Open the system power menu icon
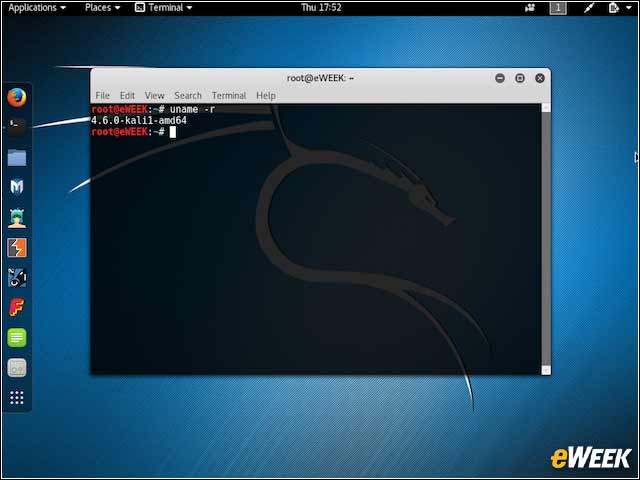The height and width of the screenshot is (480, 640). pyautogui.click(x=620, y=8)
